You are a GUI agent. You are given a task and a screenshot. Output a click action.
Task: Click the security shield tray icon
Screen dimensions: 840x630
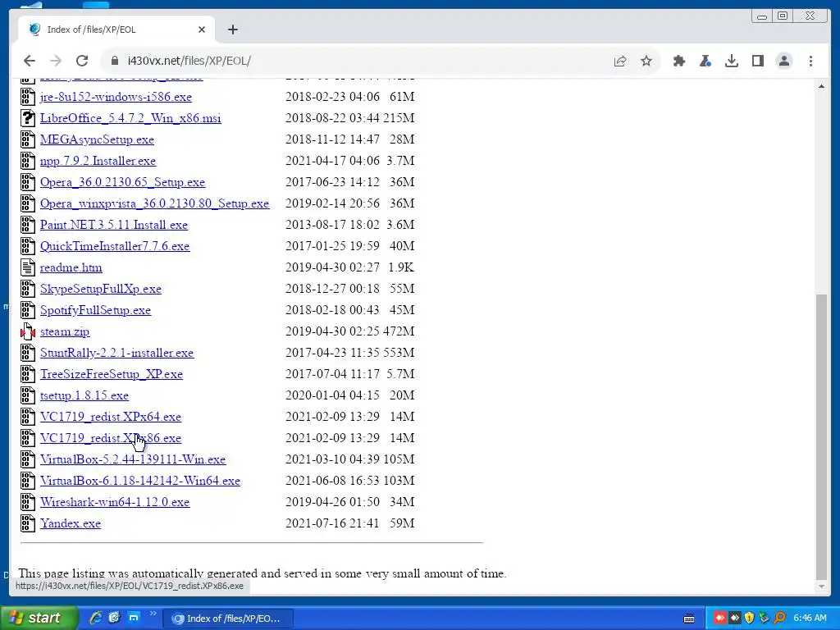pos(749,619)
